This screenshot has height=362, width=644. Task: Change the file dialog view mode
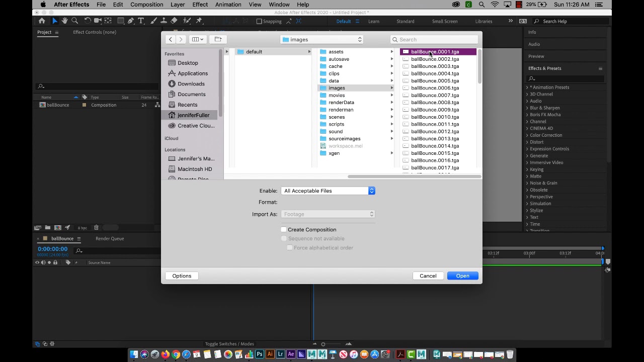pyautogui.click(x=197, y=39)
